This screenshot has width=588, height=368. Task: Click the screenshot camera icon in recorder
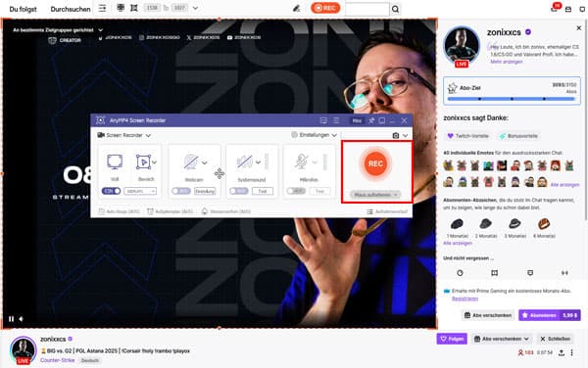pyautogui.click(x=396, y=135)
